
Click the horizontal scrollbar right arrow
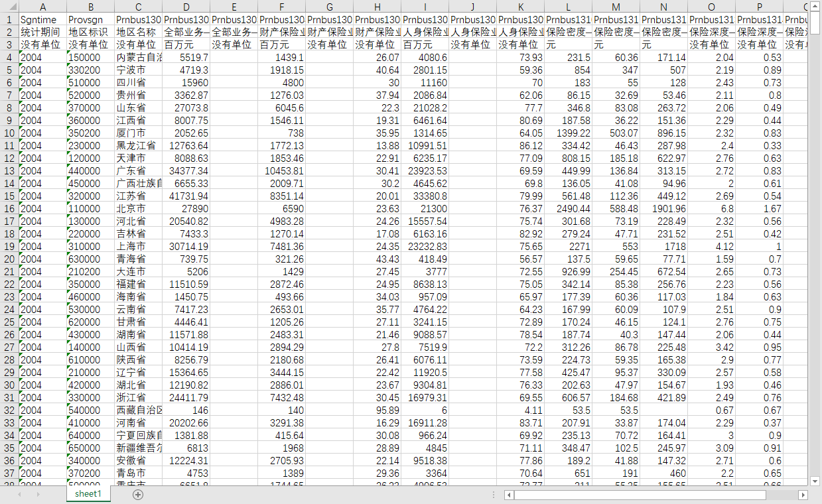803,495
